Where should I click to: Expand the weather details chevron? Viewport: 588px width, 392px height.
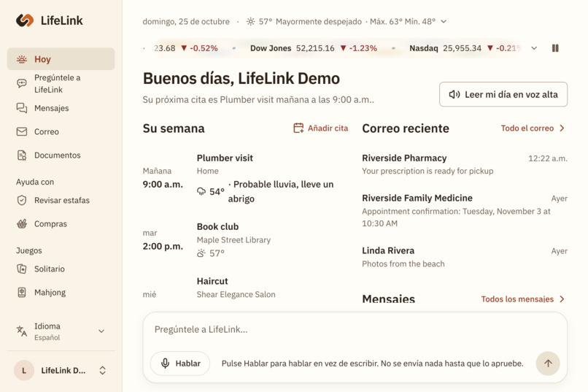pos(444,22)
